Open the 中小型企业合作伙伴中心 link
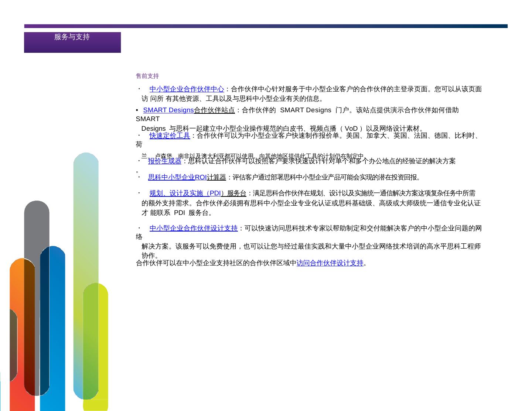Screen dimensions: 532x411 187,89
